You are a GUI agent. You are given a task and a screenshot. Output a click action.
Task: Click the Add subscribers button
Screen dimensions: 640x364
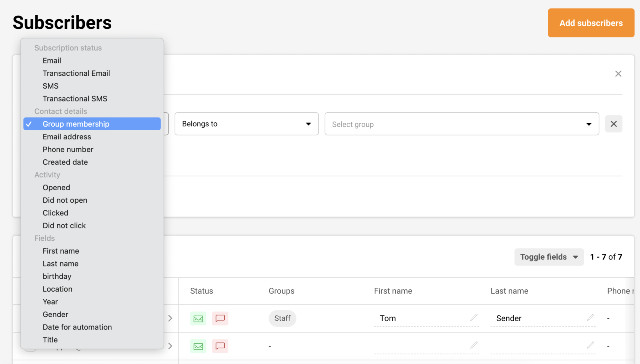[591, 23]
